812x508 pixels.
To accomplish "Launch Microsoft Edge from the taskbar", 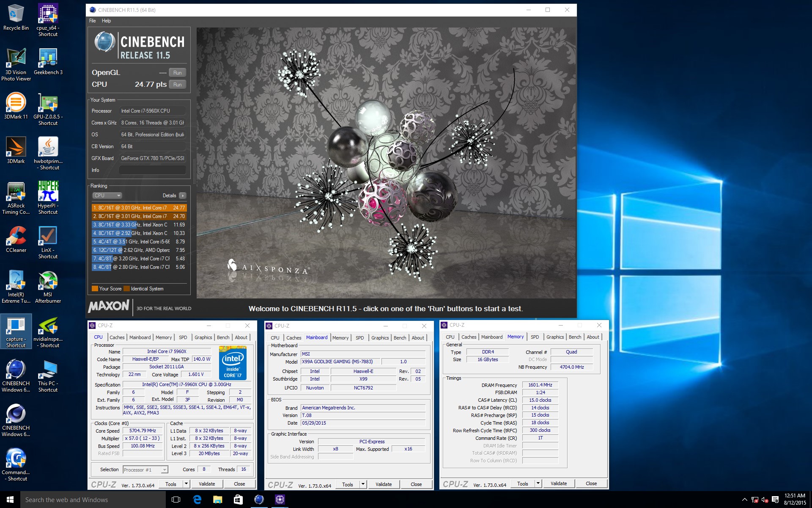I will (197, 500).
